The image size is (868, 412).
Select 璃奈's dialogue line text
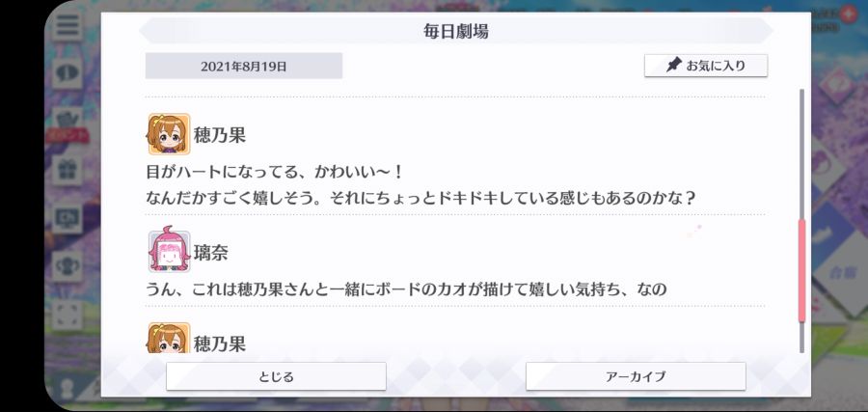click(x=406, y=288)
